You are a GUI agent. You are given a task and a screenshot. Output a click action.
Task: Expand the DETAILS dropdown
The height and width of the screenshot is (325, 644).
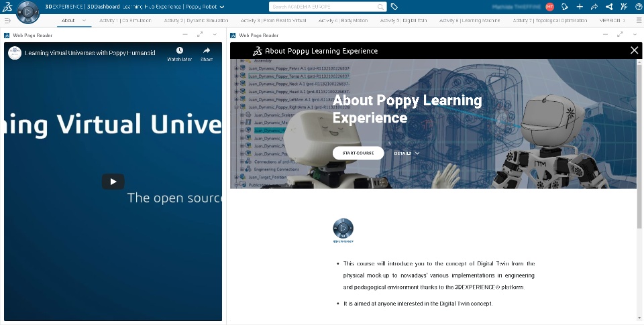click(407, 153)
